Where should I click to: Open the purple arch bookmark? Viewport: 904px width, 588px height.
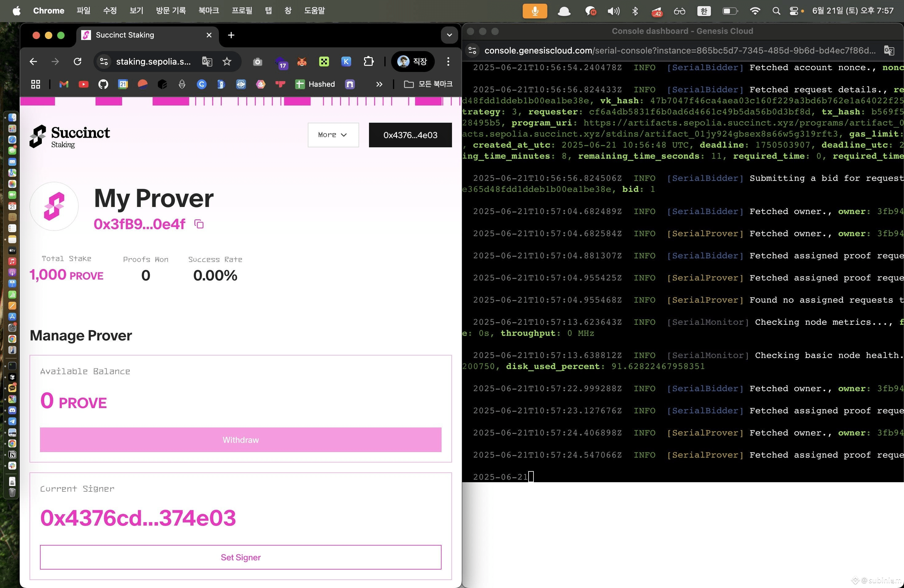(x=350, y=84)
